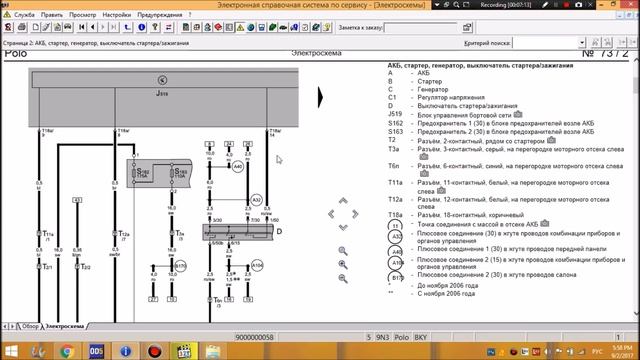This screenshot has width=640, height=360.
Task: Click the camera snapshot icon in the recording bar
Action: tap(579, 5)
